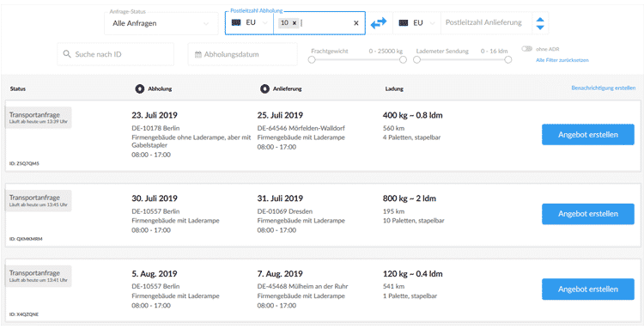644x329 pixels.
Task: Focus the 'Suche nach ID' search field
Action: pyautogui.click(x=115, y=54)
